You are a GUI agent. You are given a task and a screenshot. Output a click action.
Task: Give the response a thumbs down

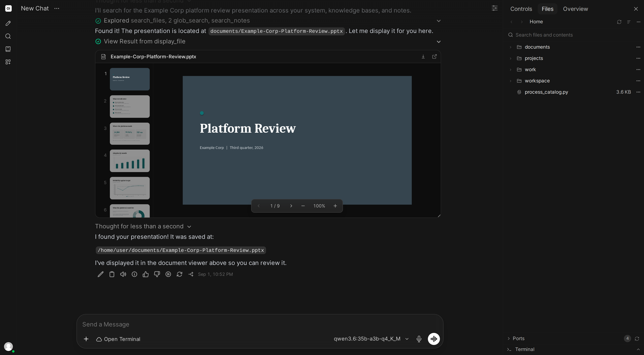[157, 274]
